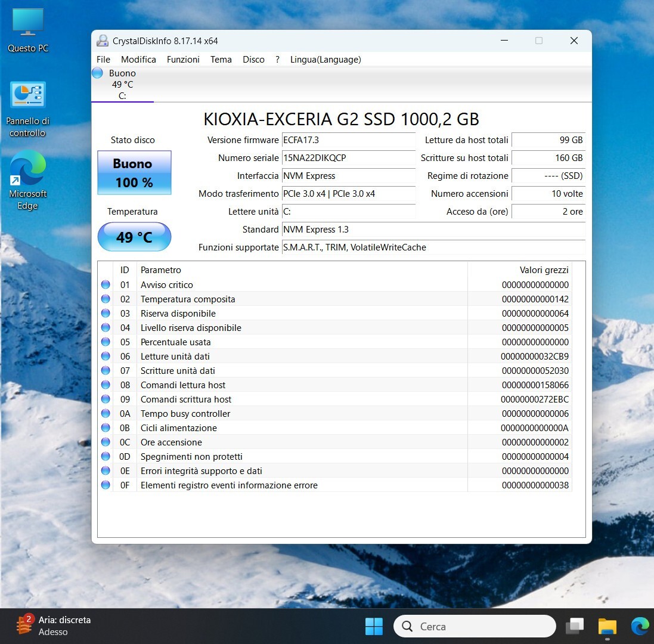The height and width of the screenshot is (644, 654).
Task: Click status orb for Comandi lettura host row
Action: click(106, 385)
